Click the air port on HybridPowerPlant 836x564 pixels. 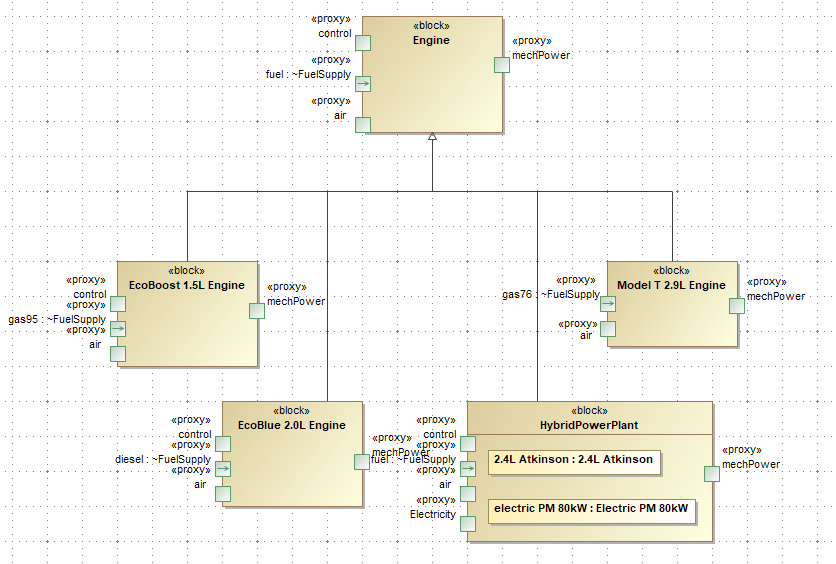pos(468,494)
